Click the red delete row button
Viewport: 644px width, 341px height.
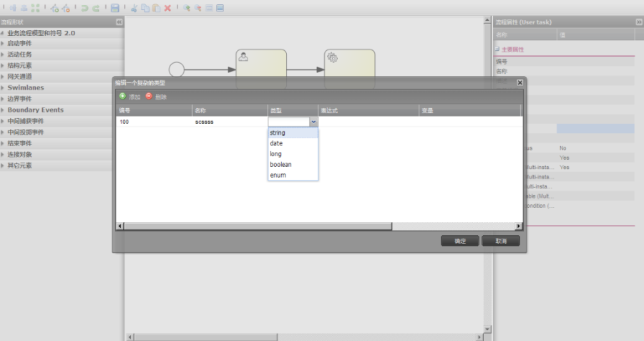156,96
